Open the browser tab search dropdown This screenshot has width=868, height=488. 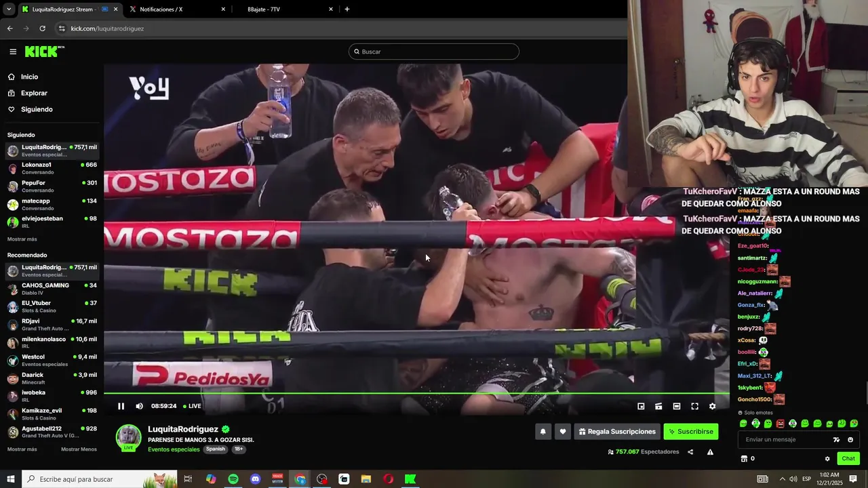point(9,9)
